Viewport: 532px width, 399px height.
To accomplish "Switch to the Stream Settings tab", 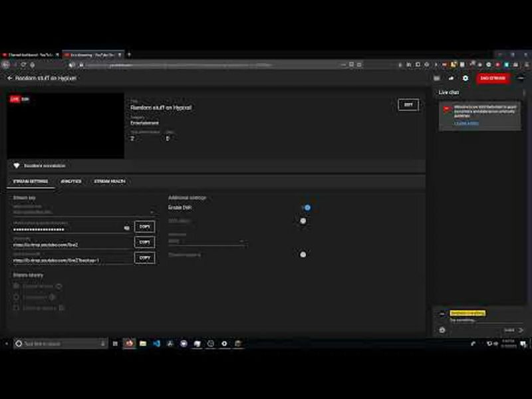I will tap(31, 182).
